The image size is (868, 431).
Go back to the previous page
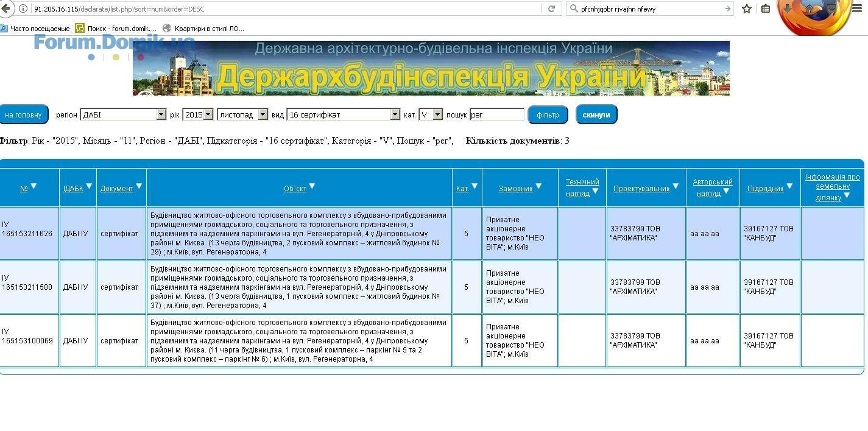tap(5, 9)
